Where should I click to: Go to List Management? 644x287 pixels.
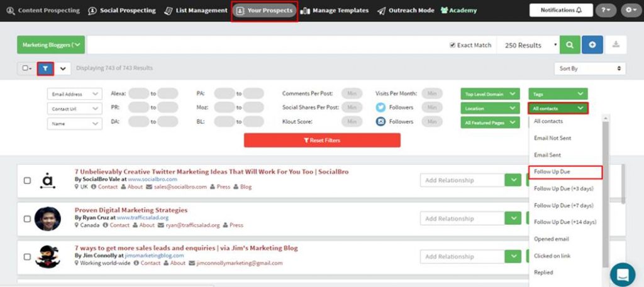point(196,11)
